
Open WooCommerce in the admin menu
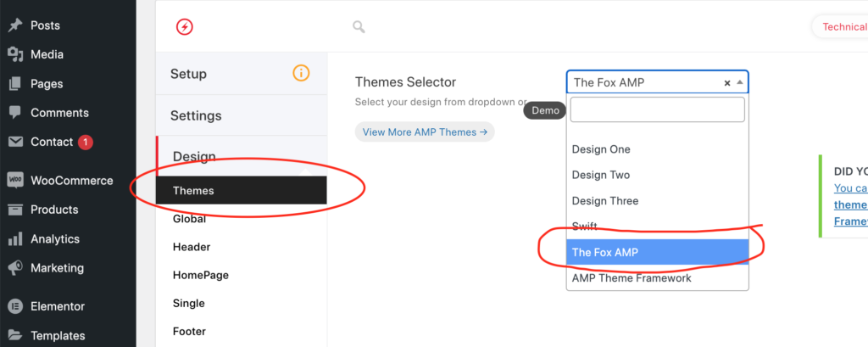[x=72, y=181]
